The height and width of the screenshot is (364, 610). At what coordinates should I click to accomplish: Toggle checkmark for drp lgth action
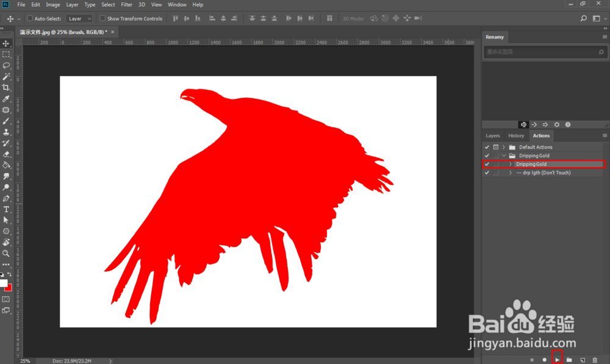coord(487,173)
